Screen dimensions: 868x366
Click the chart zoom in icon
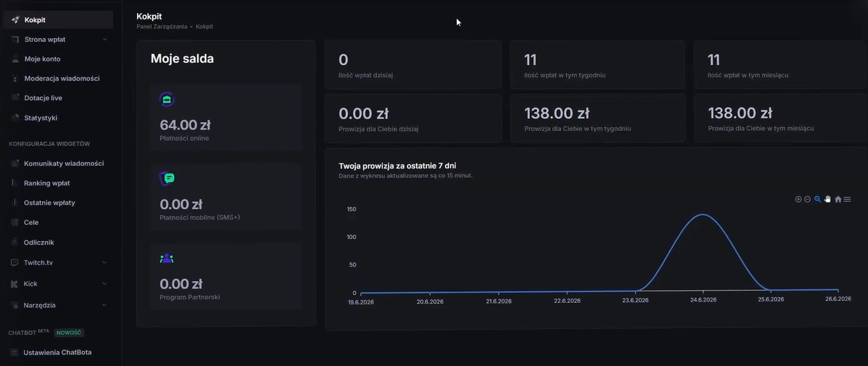(x=798, y=200)
